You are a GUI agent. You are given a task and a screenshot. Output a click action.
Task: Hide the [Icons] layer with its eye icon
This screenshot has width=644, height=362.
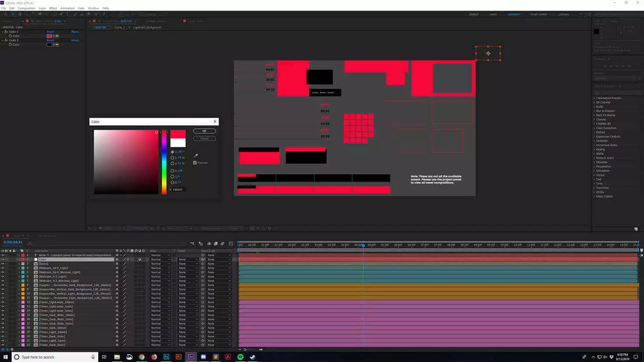[x=3, y=264]
